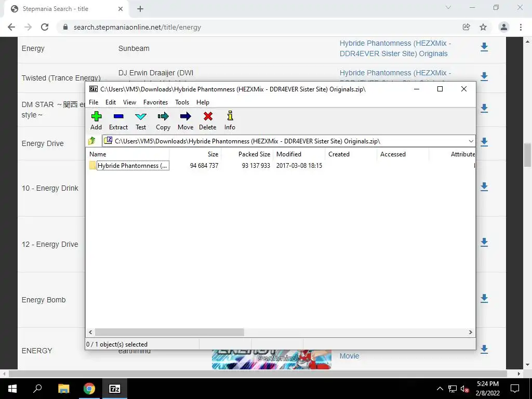Click the taskbar clock showing 5:24 PM
Image resolution: width=532 pixels, height=399 pixels.
coord(487,389)
